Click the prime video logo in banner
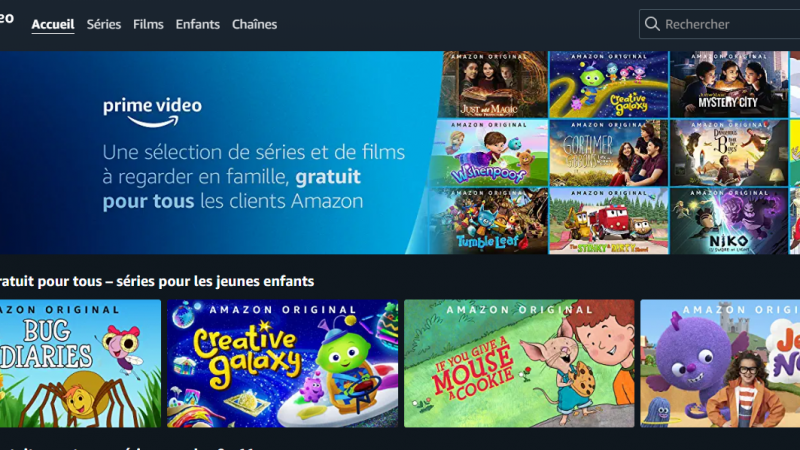 pos(153,113)
